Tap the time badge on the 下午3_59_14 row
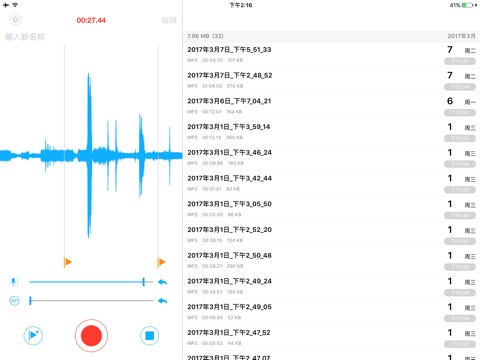Screen dimensions: 480x360 click(460, 138)
